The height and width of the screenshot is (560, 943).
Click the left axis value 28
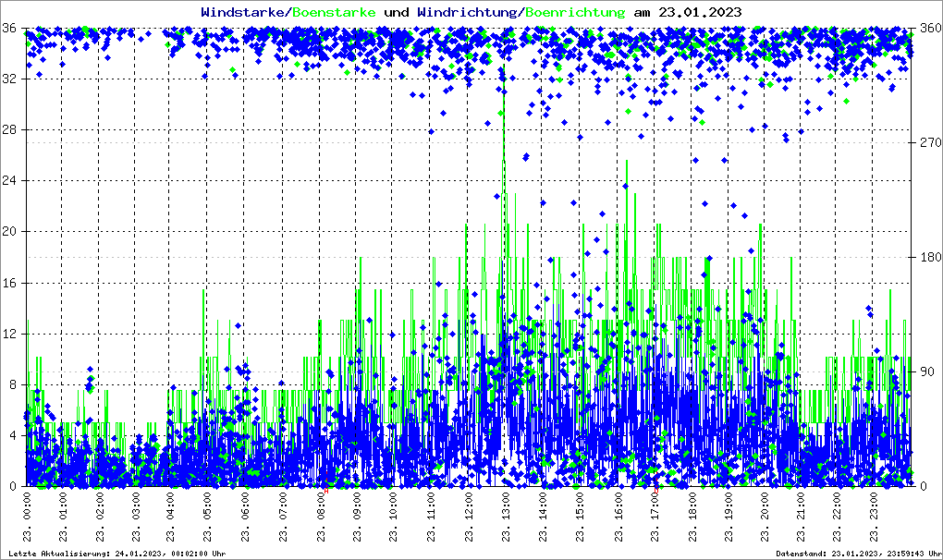[x=9, y=129]
